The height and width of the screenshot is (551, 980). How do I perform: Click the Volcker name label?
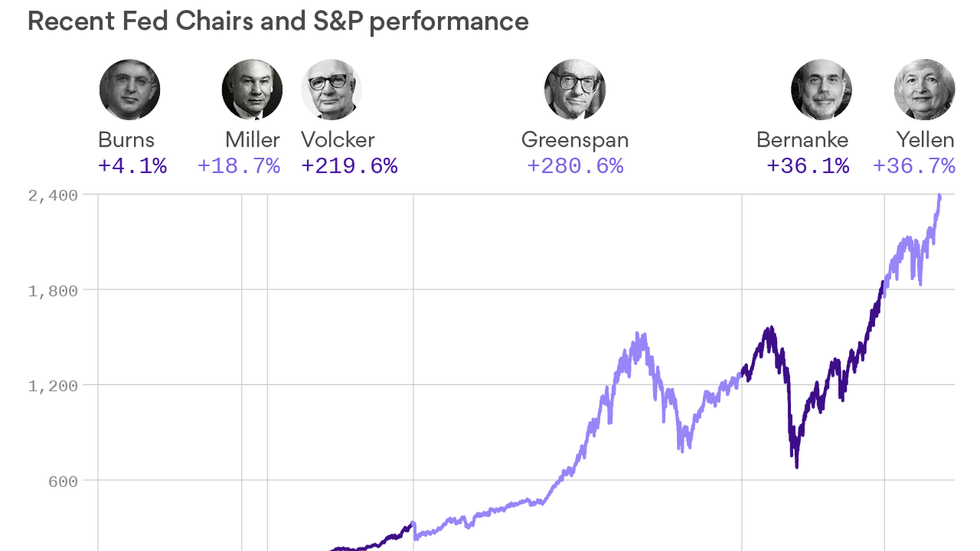point(338,140)
